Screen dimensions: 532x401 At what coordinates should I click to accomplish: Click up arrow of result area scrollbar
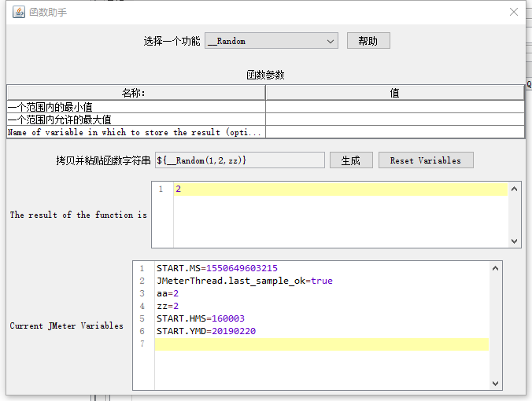pyautogui.click(x=515, y=189)
